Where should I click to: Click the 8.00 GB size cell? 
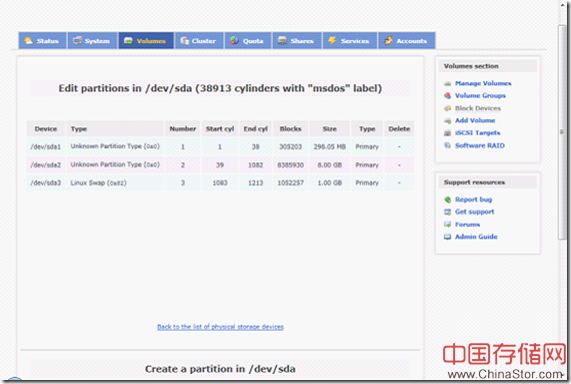tap(330, 165)
